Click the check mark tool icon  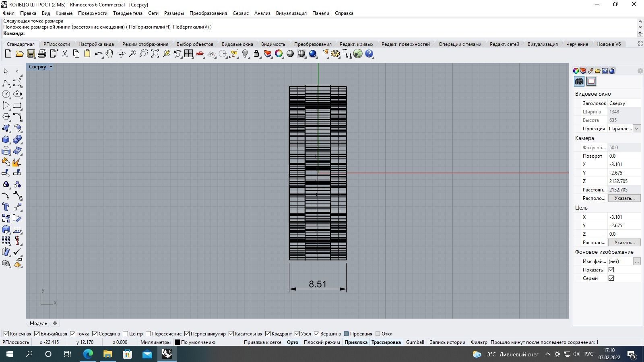point(17,252)
